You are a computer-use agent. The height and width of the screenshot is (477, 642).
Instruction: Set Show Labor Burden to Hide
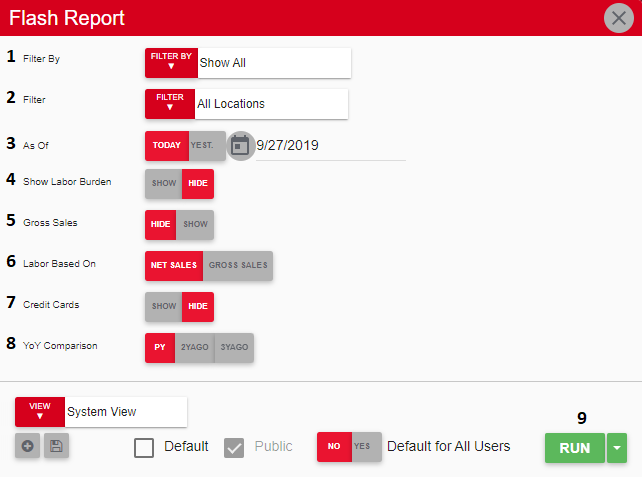198,184
